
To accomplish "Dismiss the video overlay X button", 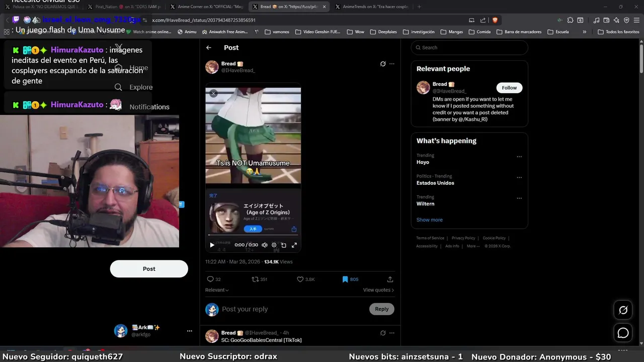I will [213, 94].
